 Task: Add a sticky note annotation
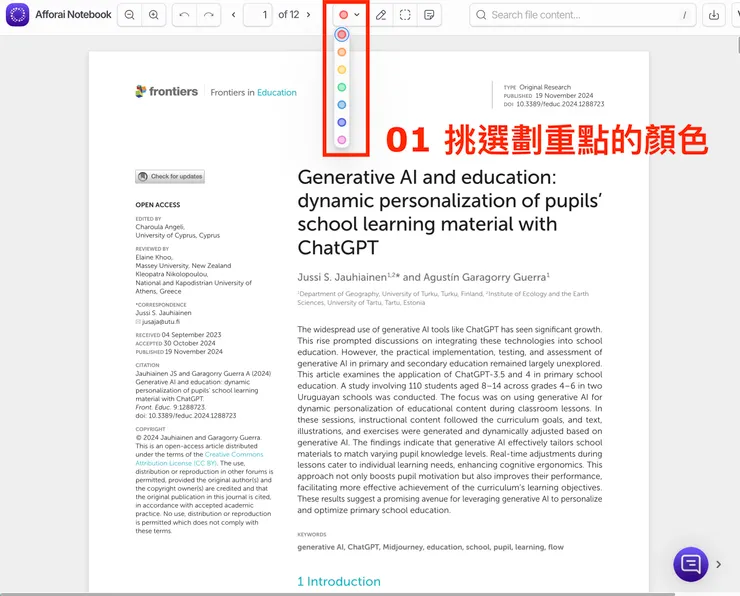429,15
